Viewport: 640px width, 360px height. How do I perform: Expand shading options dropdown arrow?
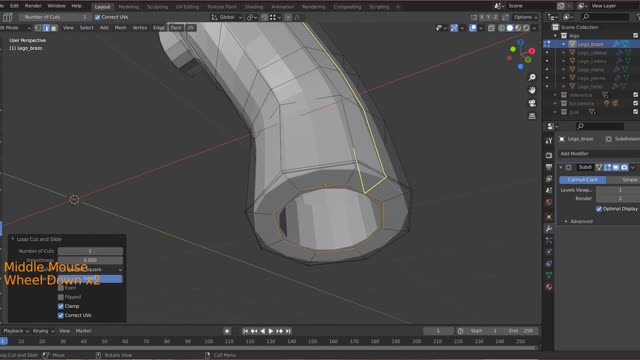pos(534,28)
